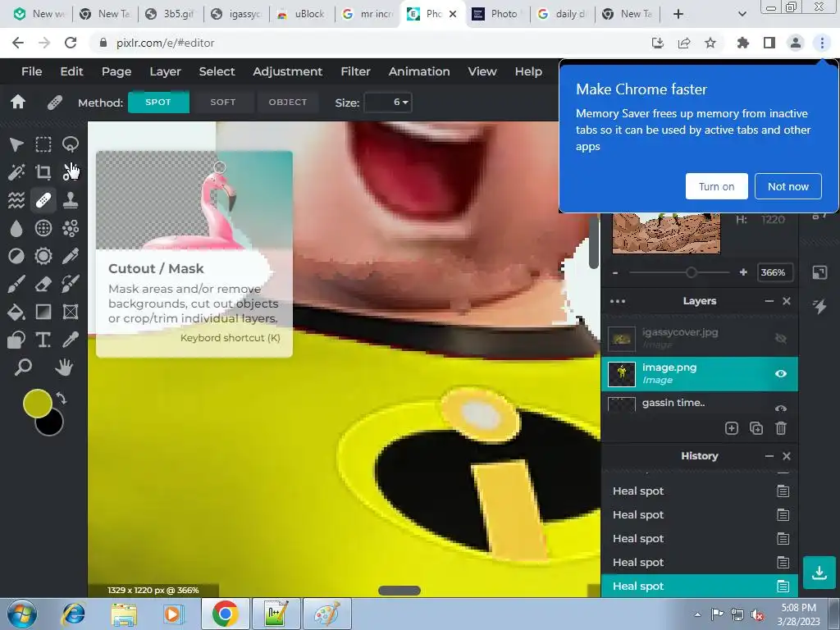Viewport: 840px width, 630px height.
Task: Select the half-filled circle Dodge/Burn tool
Action: (x=16, y=256)
